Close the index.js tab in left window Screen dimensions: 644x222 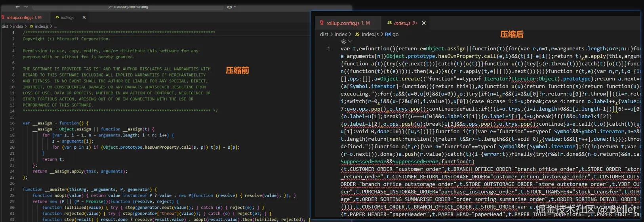point(84,17)
